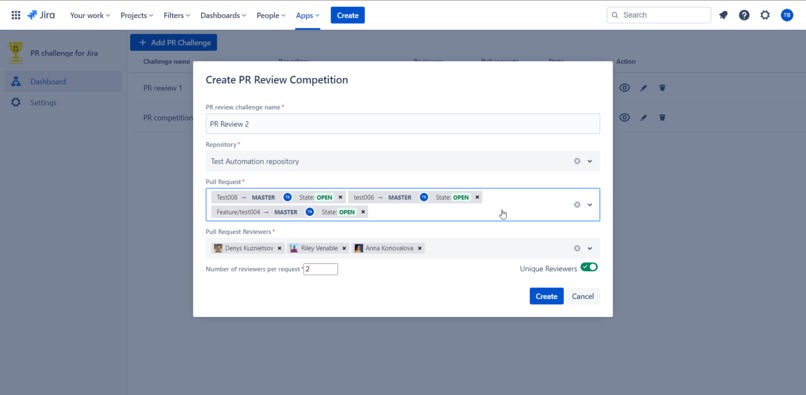
Task: Open the notifications bell icon
Action: coord(723,15)
